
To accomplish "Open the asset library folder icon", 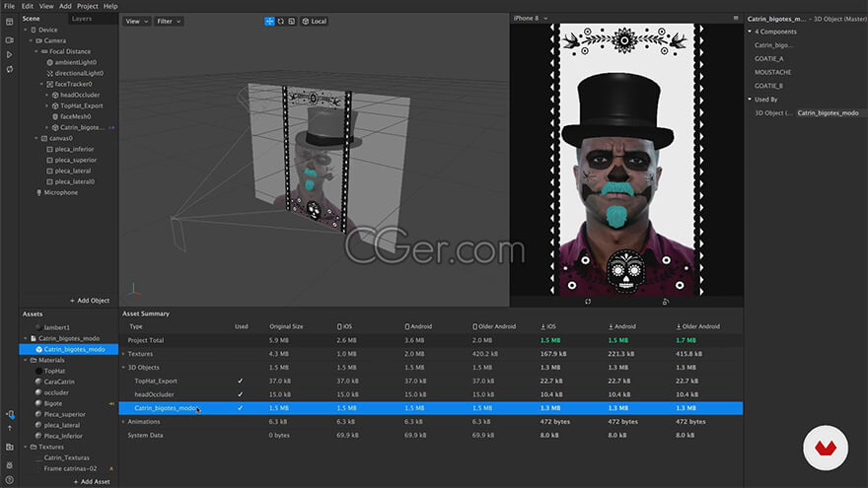I will tap(10, 447).
